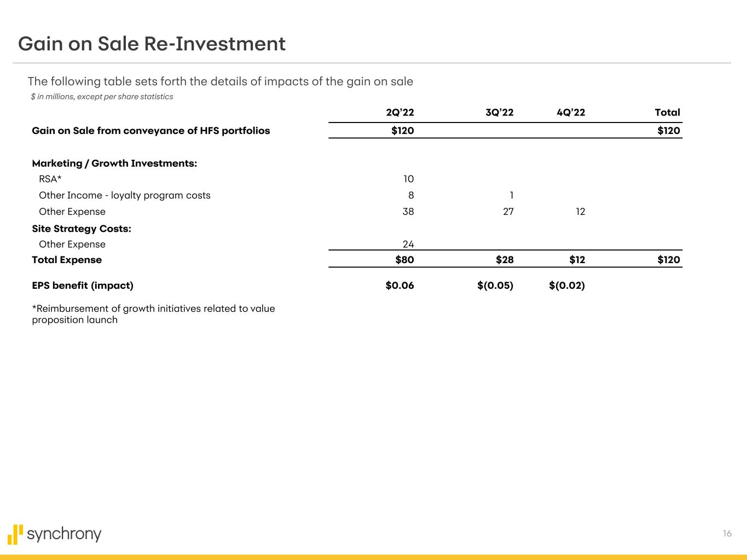Click the Synchrony logo icon
The width and height of the screenshot is (747, 560).
(x=15, y=534)
